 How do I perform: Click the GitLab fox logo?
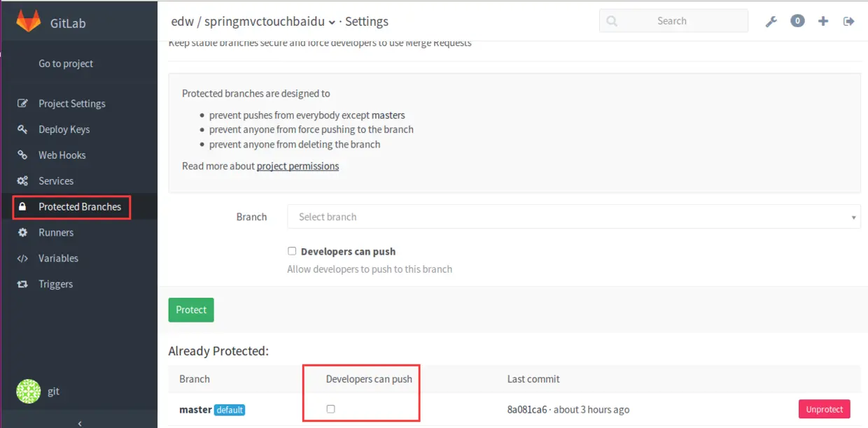pos(29,21)
